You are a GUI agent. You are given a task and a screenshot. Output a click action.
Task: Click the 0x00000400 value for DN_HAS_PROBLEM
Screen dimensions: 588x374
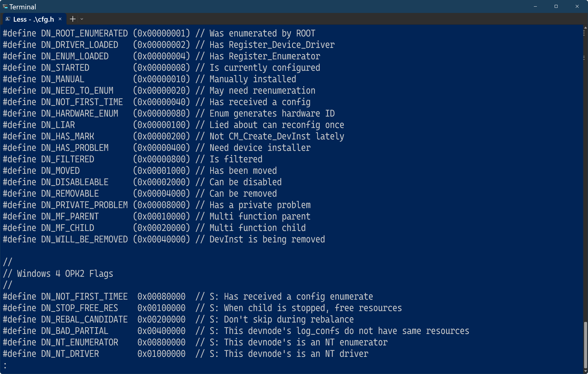coord(162,148)
